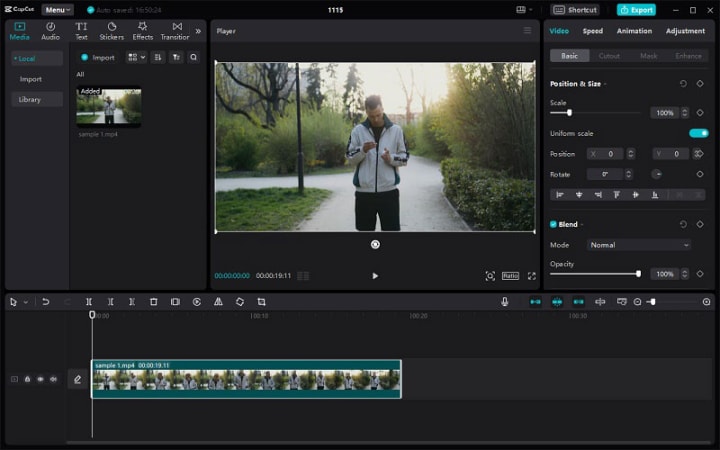Open the Menu dropdown in title bar
This screenshot has height=450, width=720.
[x=57, y=10]
